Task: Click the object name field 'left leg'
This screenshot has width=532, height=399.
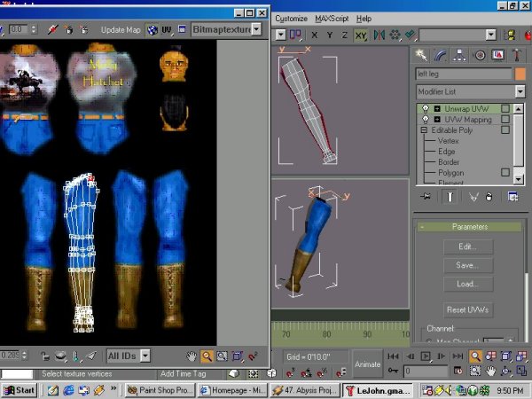Action: point(464,74)
